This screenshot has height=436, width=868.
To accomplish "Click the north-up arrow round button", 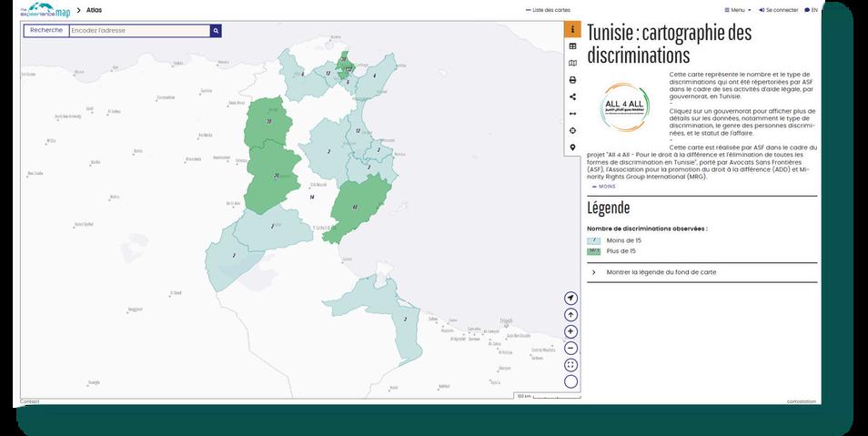I will [570, 315].
